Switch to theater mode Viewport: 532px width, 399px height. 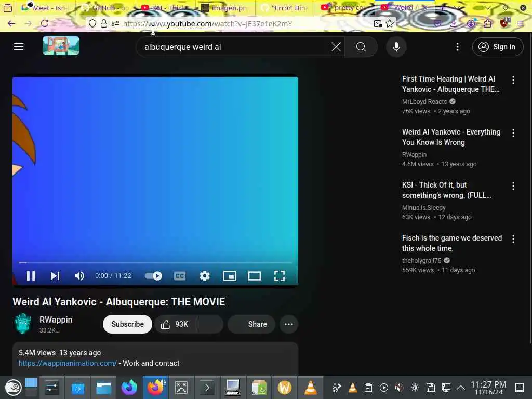click(255, 276)
